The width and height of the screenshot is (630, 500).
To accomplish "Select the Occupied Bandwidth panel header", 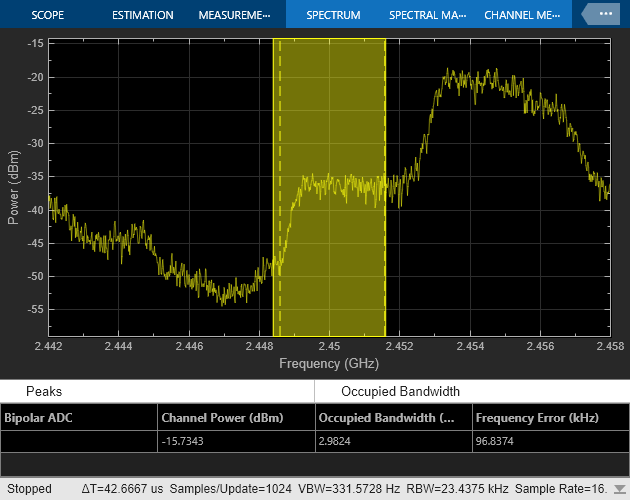I will click(400, 391).
